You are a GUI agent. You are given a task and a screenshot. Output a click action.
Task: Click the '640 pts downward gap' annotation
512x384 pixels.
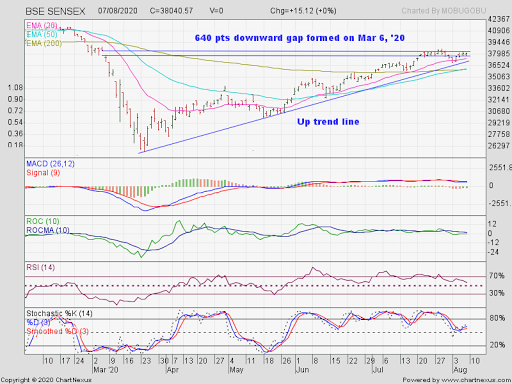click(300, 38)
